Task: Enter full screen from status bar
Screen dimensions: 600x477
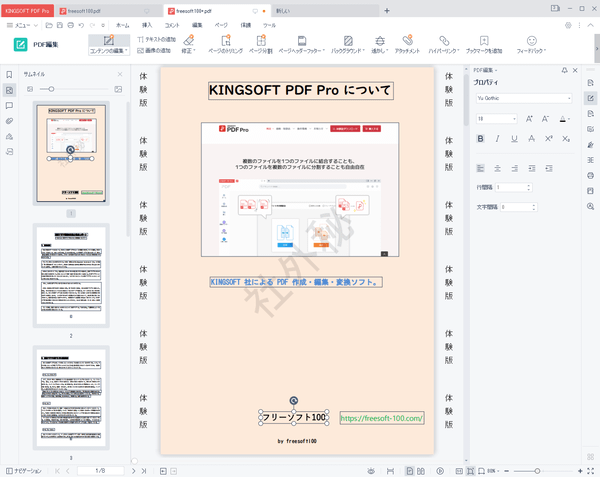Action: click(x=590, y=471)
